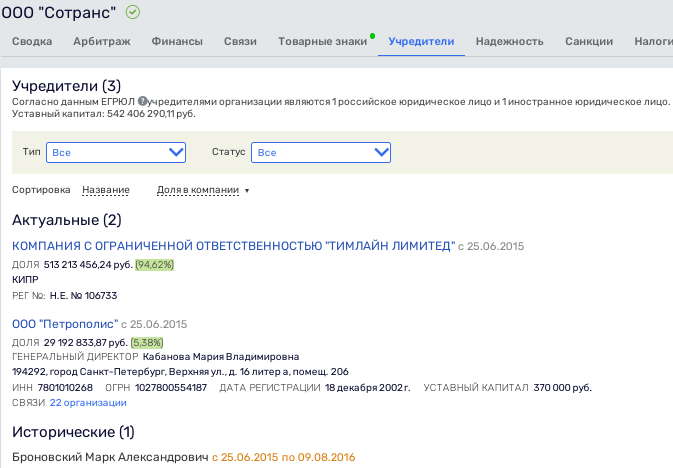
Task: Open the "ТИМЛАЙН ЛИМИТЕД" company link
Action: pyautogui.click(x=234, y=246)
